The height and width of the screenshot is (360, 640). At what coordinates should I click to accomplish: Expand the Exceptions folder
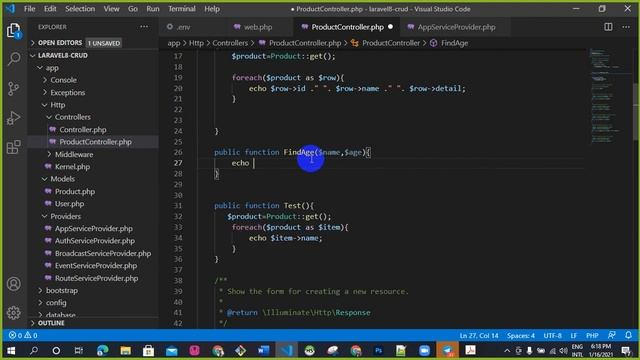(93, 93)
